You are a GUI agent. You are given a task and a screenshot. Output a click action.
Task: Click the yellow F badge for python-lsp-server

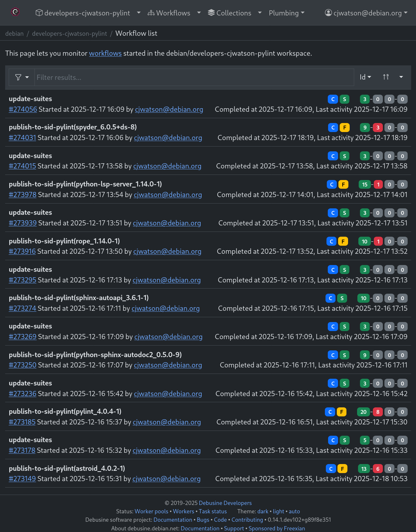click(x=343, y=185)
